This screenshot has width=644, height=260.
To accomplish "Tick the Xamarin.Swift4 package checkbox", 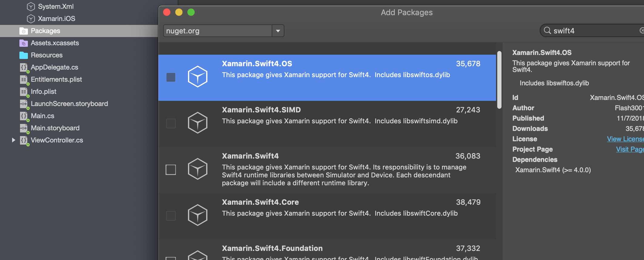I will coord(171,169).
